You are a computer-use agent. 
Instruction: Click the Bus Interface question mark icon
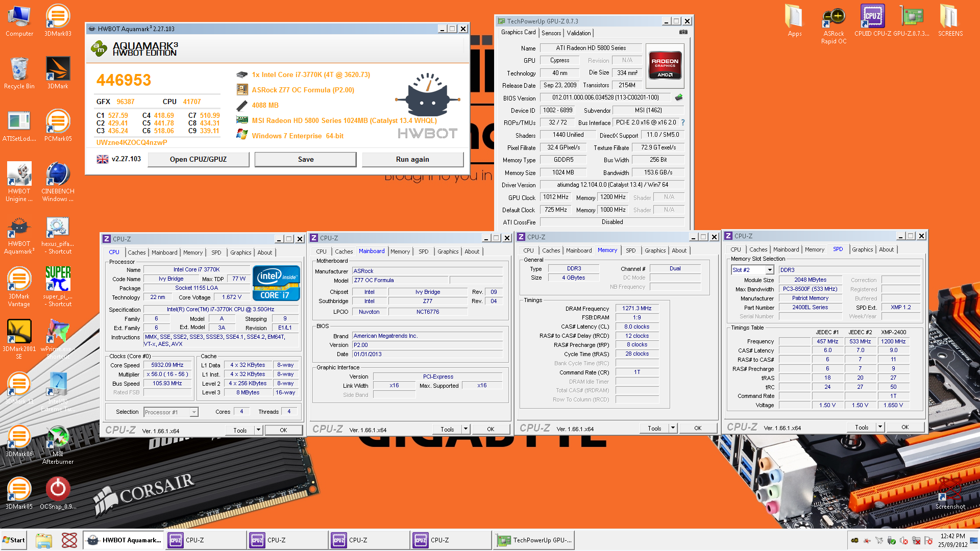683,122
